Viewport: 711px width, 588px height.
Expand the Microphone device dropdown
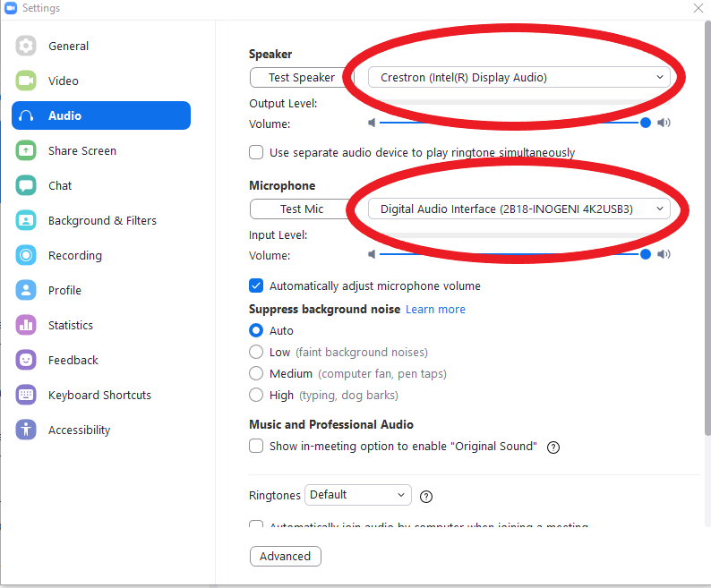coord(519,209)
